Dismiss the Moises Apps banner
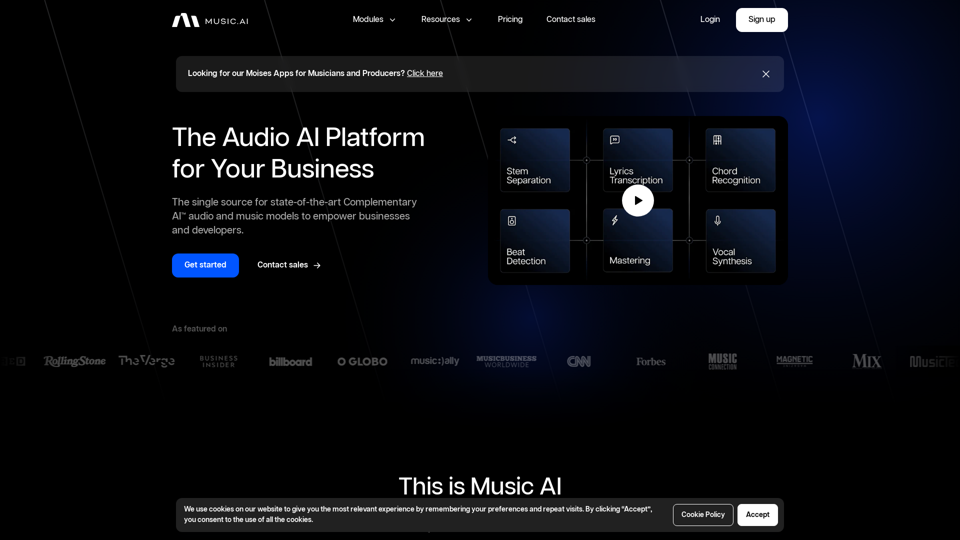 tap(766, 74)
